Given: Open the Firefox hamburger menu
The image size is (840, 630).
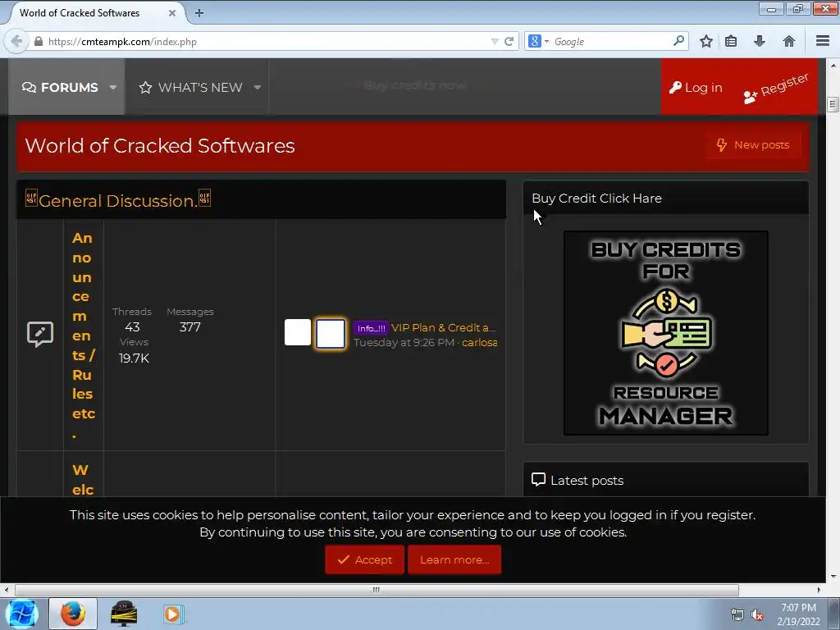Looking at the screenshot, I should pyautogui.click(x=823, y=41).
